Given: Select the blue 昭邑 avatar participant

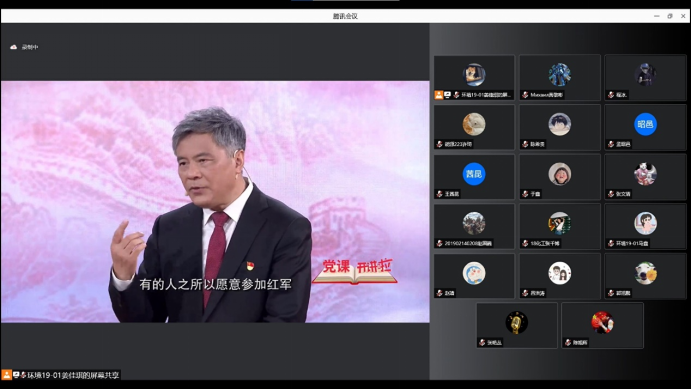Looking at the screenshot, I should (646, 128).
